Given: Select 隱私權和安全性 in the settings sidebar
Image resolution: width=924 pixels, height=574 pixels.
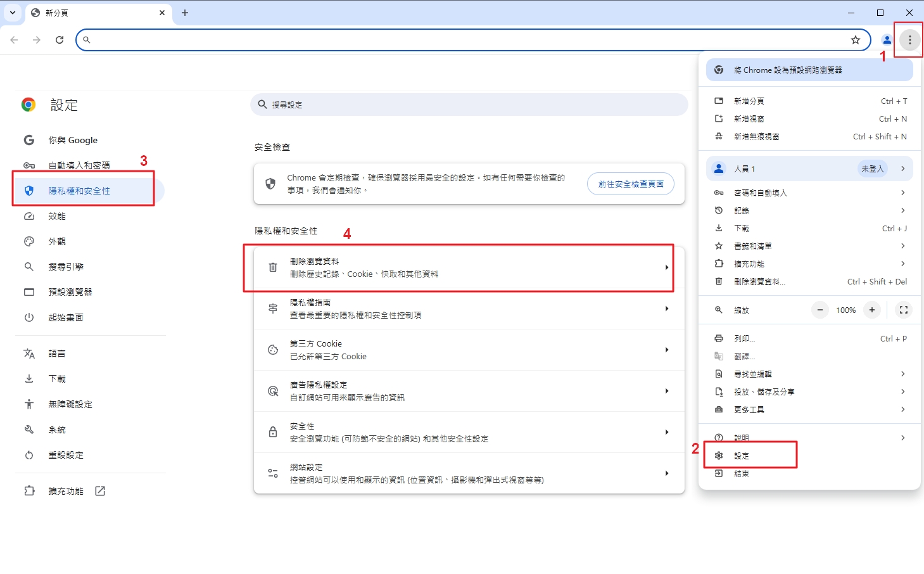Looking at the screenshot, I should point(79,191).
